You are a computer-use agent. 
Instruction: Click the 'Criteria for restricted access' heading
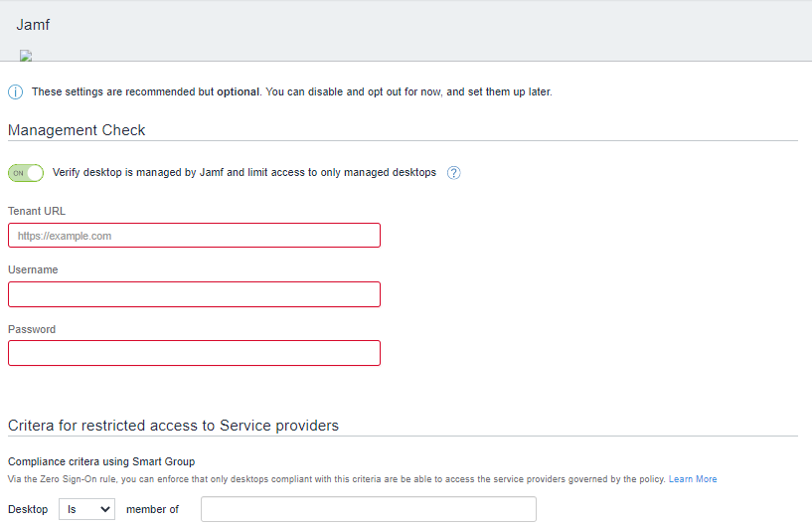173,426
